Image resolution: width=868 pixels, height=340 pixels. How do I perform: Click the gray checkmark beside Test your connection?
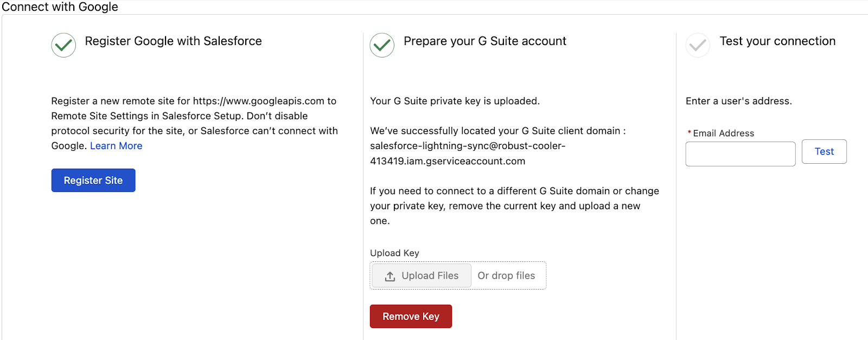click(x=698, y=45)
